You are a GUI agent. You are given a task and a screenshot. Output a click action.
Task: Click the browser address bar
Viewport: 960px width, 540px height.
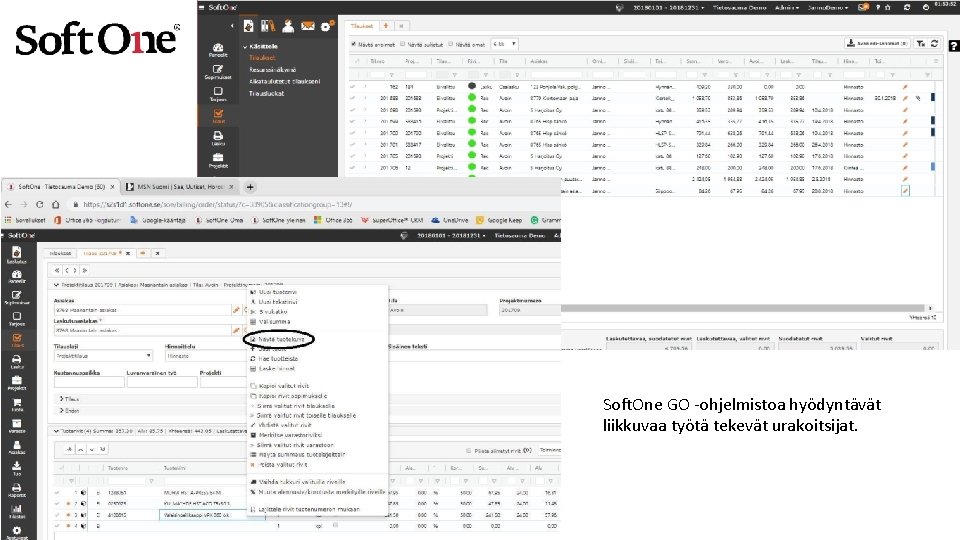(x=315, y=204)
